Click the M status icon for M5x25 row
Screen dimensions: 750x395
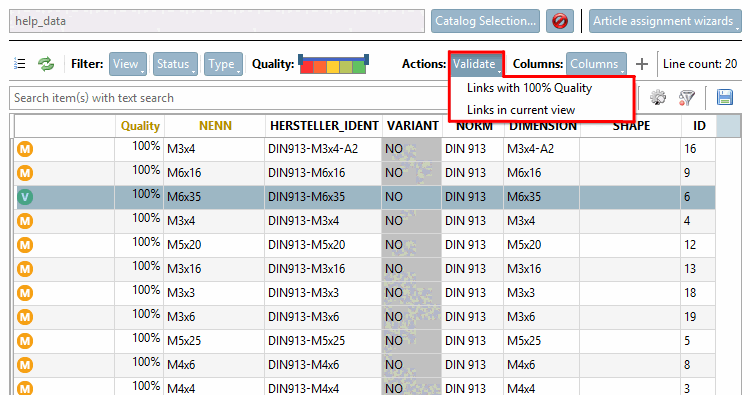pos(25,341)
